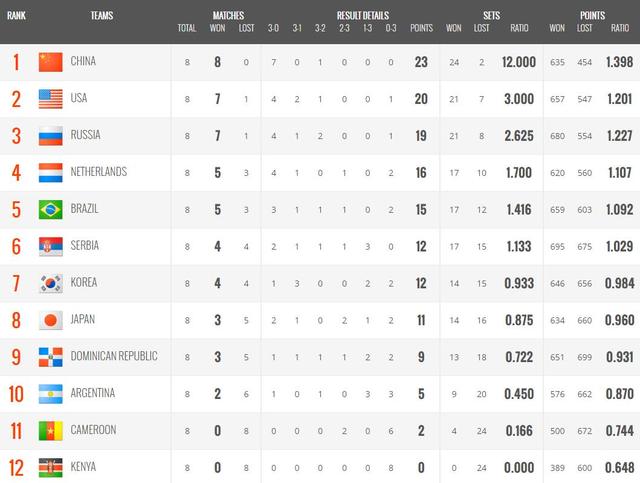Click the Russia flag icon
The height and width of the screenshot is (483, 640).
point(50,135)
